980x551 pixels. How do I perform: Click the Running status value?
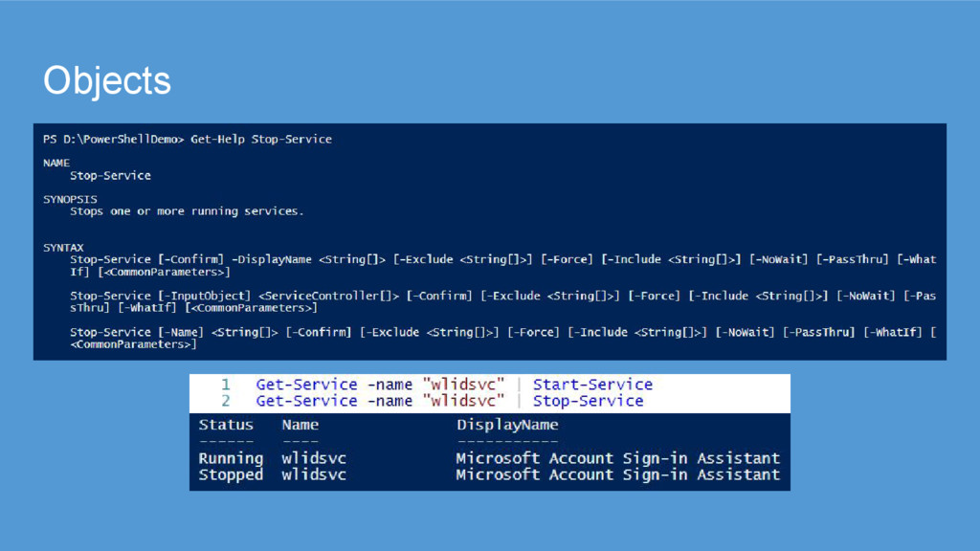pos(231,458)
